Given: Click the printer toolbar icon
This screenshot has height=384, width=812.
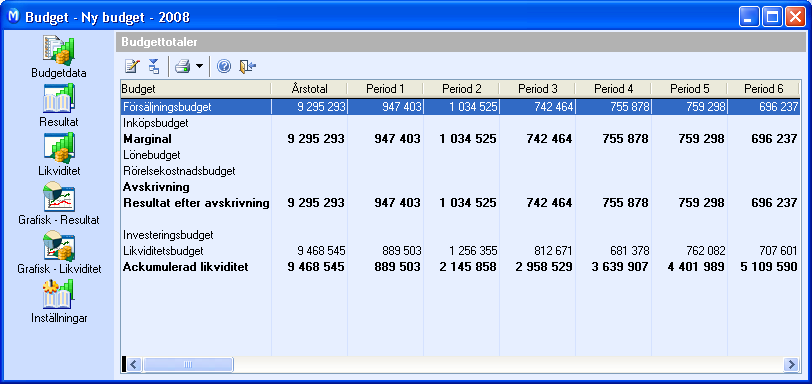Looking at the screenshot, I should point(183,66).
